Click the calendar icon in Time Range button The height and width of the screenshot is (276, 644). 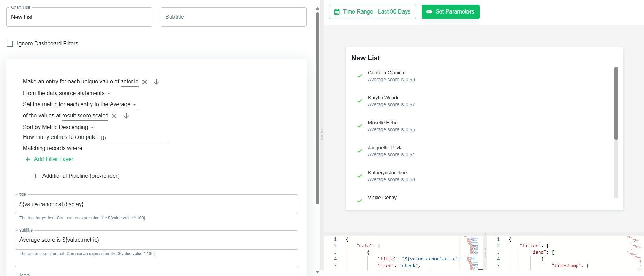(336, 12)
